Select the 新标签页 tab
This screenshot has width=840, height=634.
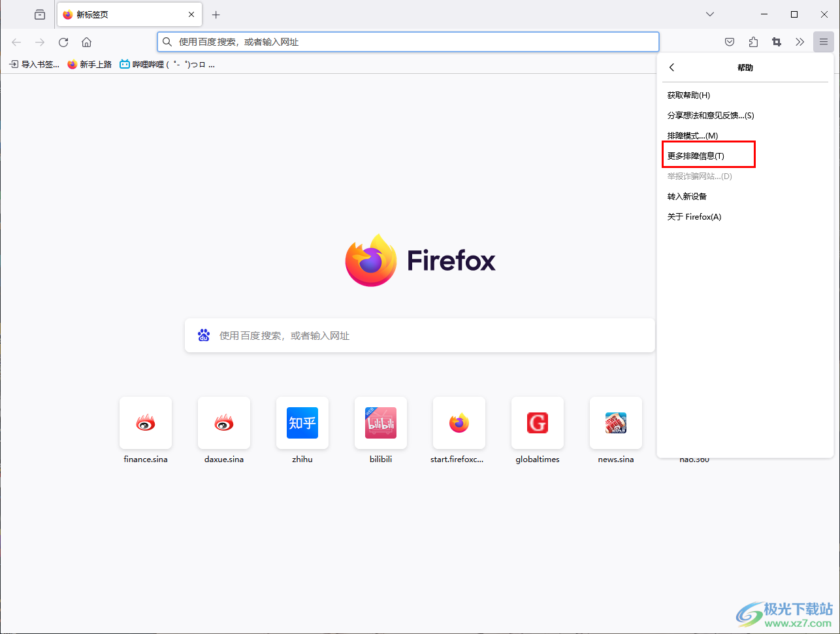click(x=129, y=14)
